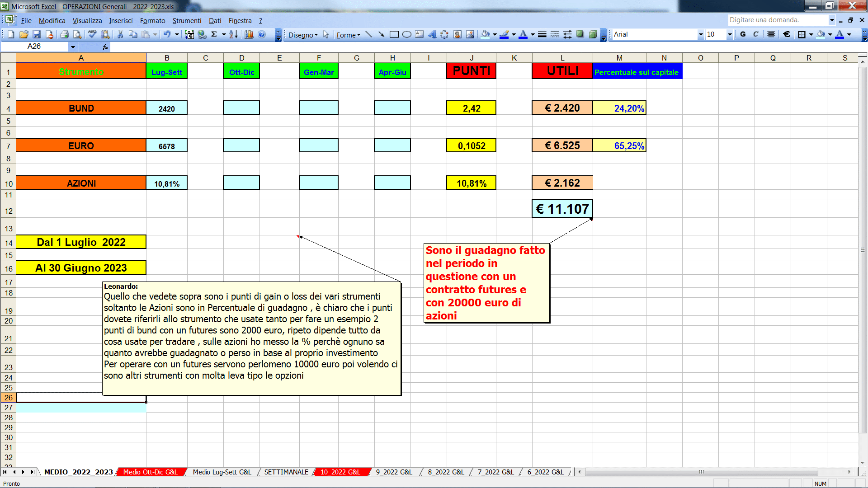Open the 3-D style drawing icon
This screenshot has width=868, height=488.
pos(593,34)
